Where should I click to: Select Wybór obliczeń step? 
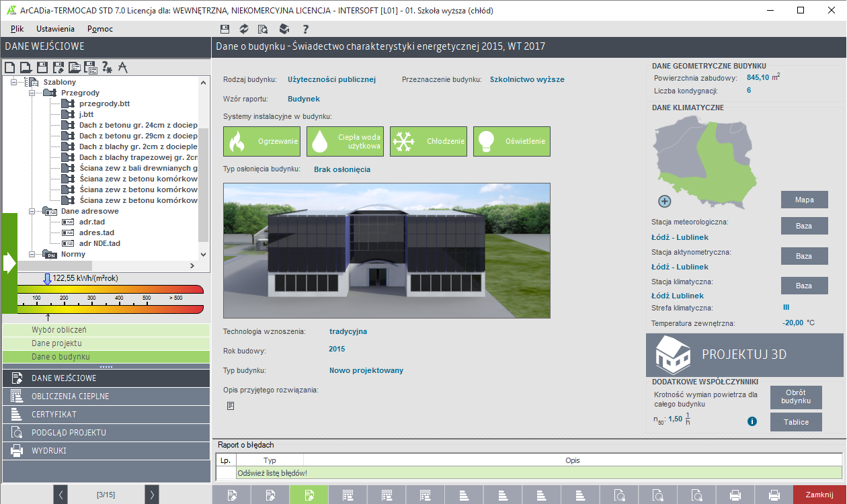click(106, 330)
